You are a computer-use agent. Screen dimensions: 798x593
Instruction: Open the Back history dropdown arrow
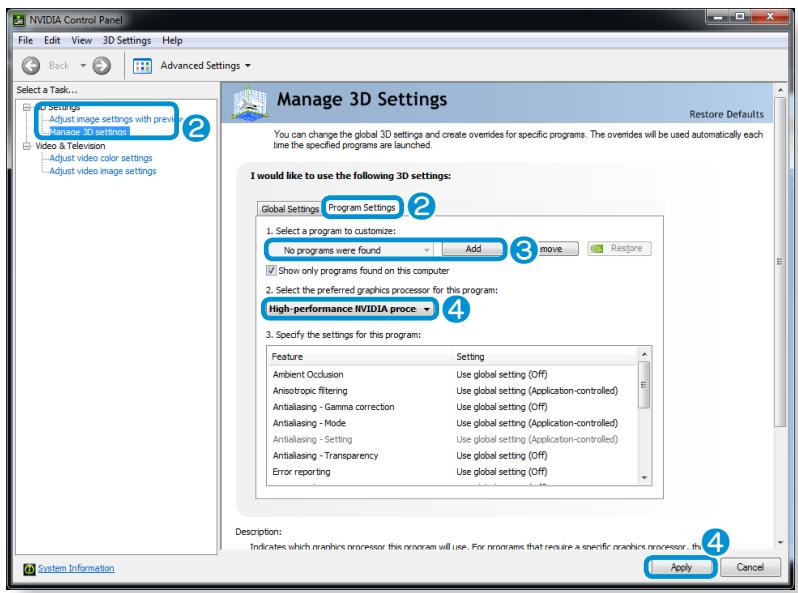point(83,66)
